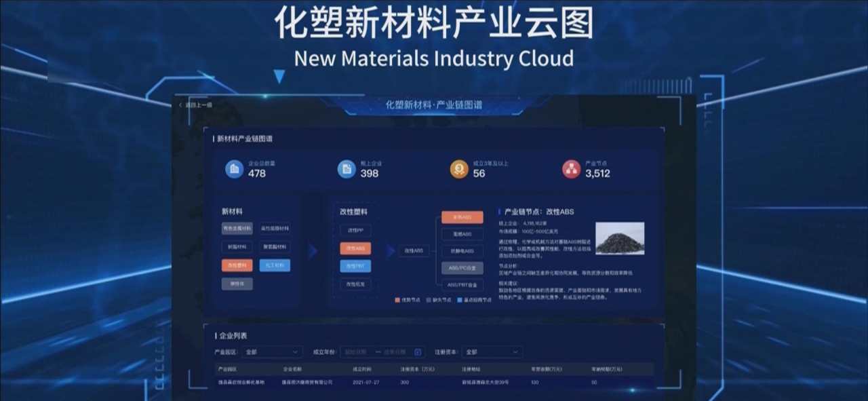Click the orange 优势节点 legend swatch
The height and width of the screenshot is (401, 868).
point(397,299)
